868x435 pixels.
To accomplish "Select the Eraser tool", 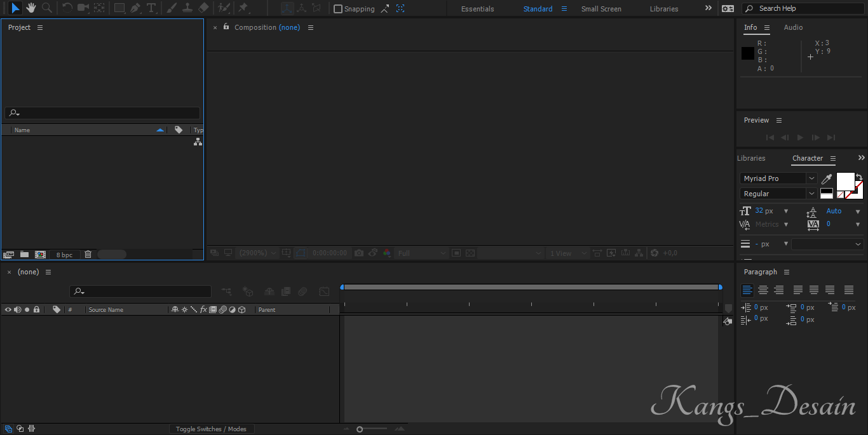I will click(203, 8).
